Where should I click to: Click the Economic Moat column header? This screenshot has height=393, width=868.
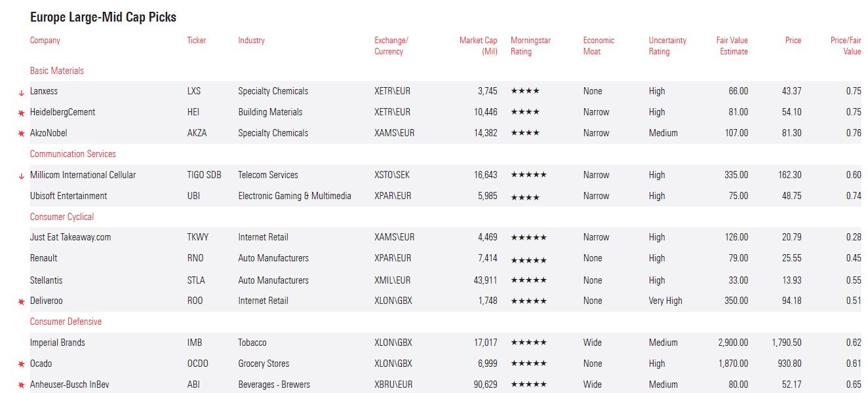(599, 46)
